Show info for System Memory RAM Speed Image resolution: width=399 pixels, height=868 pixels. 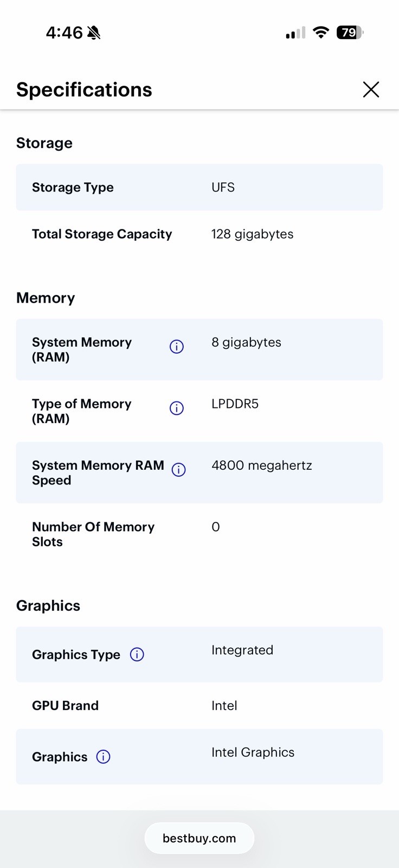click(x=179, y=470)
